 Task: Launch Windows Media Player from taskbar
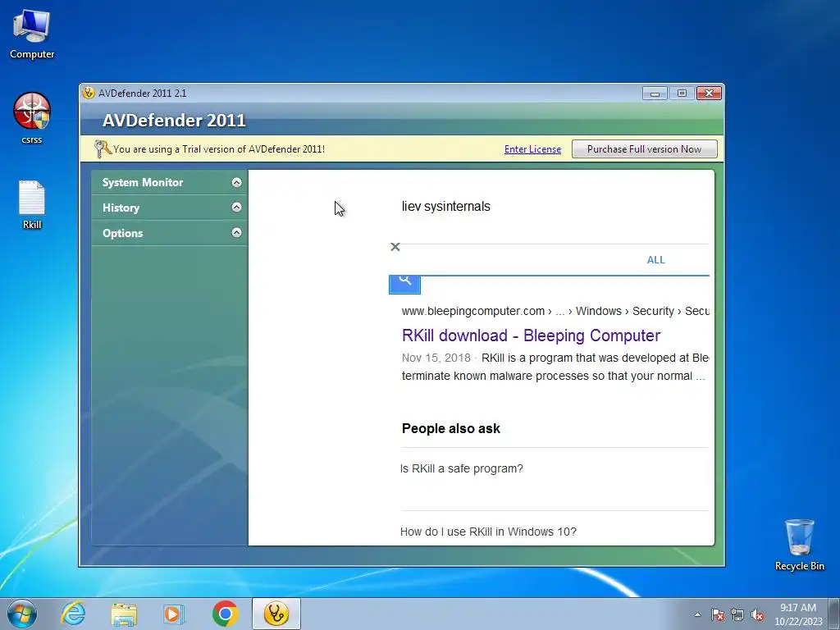click(x=174, y=614)
